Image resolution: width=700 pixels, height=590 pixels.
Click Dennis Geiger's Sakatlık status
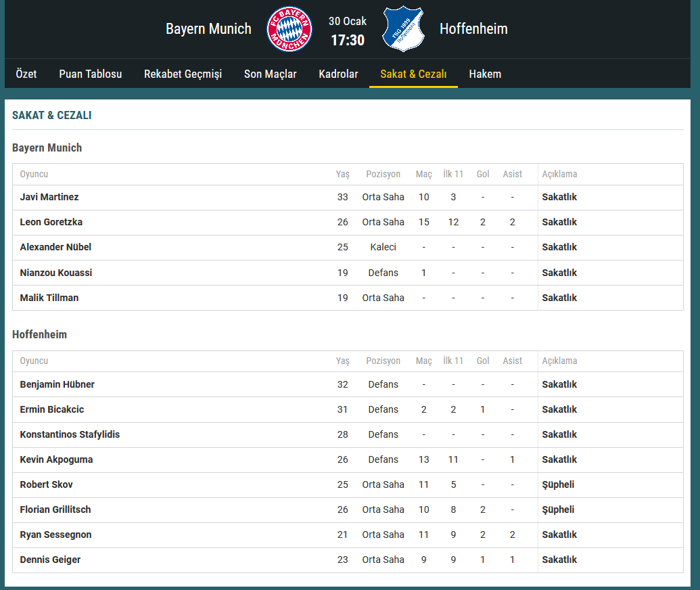coord(559,559)
